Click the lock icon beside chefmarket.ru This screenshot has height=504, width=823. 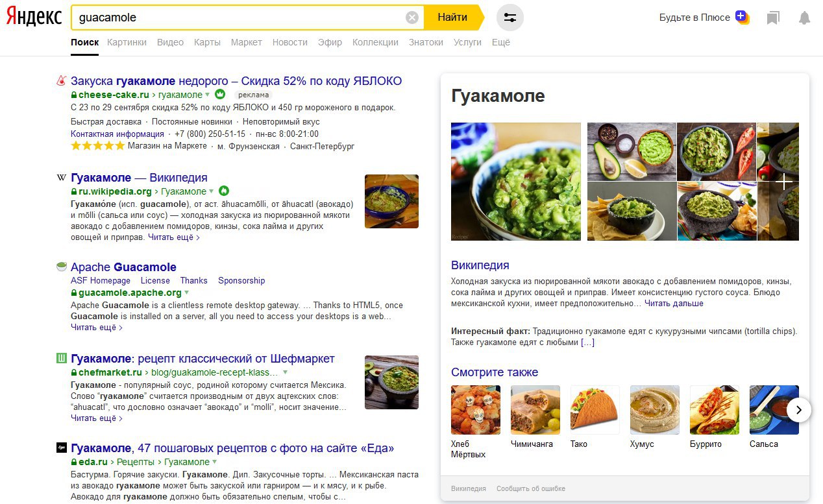pyautogui.click(x=74, y=373)
